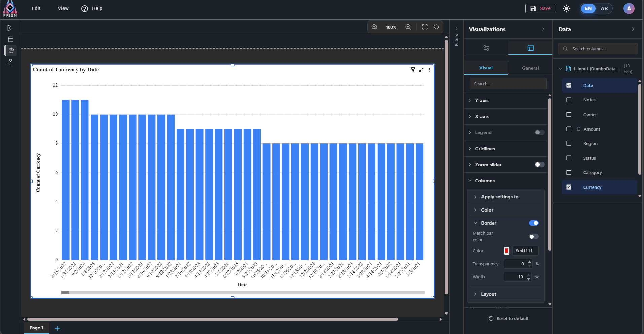Click the Save button
The width and height of the screenshot is (644, 334).
540,9
